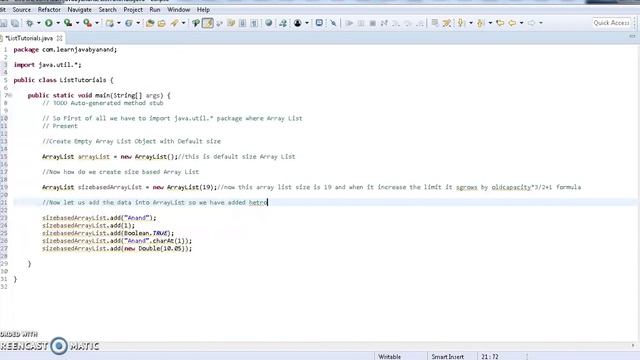Viewport: 640px width, 360px height.
Task: Open the Run button dropdown arrow
Action: coord(58,23)
